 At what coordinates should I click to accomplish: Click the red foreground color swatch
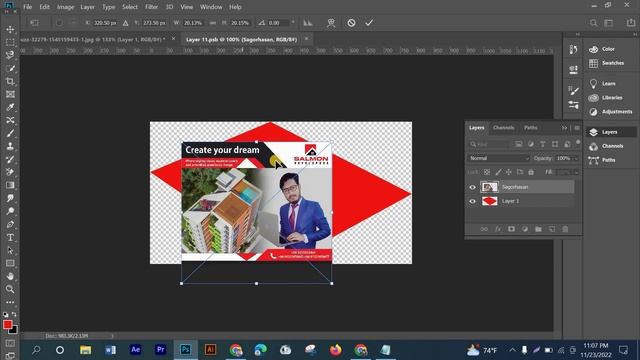point(7,324)
